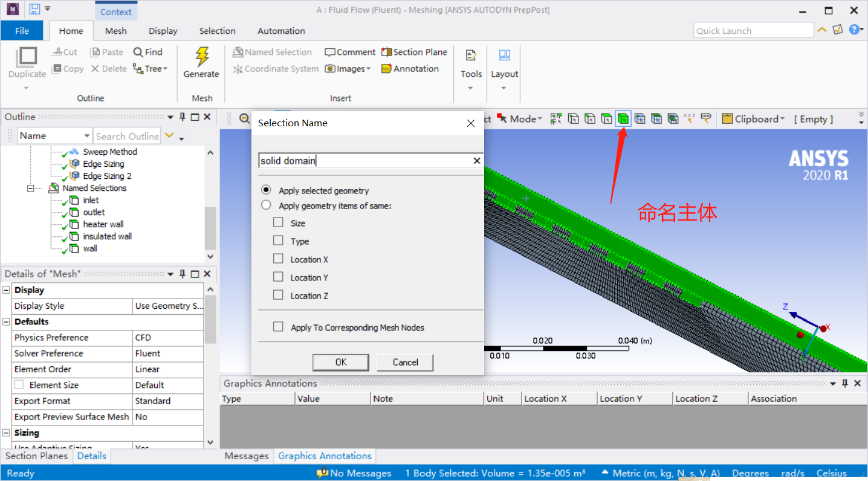Pin the Graphics Annotations panel
The height and width of the screenshot is (481, 868).
click(845, 383)
